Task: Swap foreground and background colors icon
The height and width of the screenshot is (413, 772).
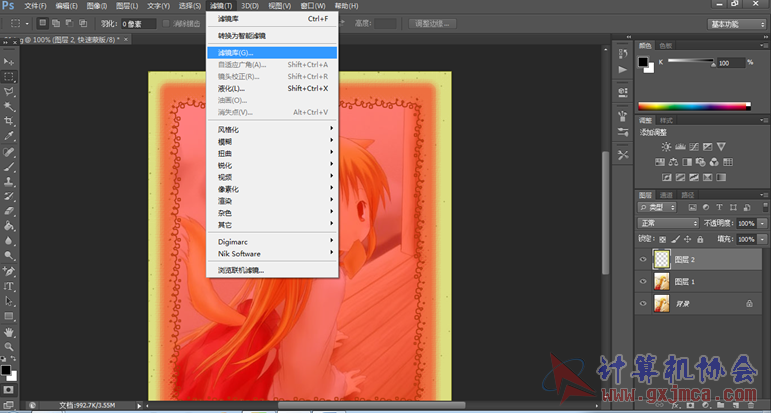Action: 13,359
